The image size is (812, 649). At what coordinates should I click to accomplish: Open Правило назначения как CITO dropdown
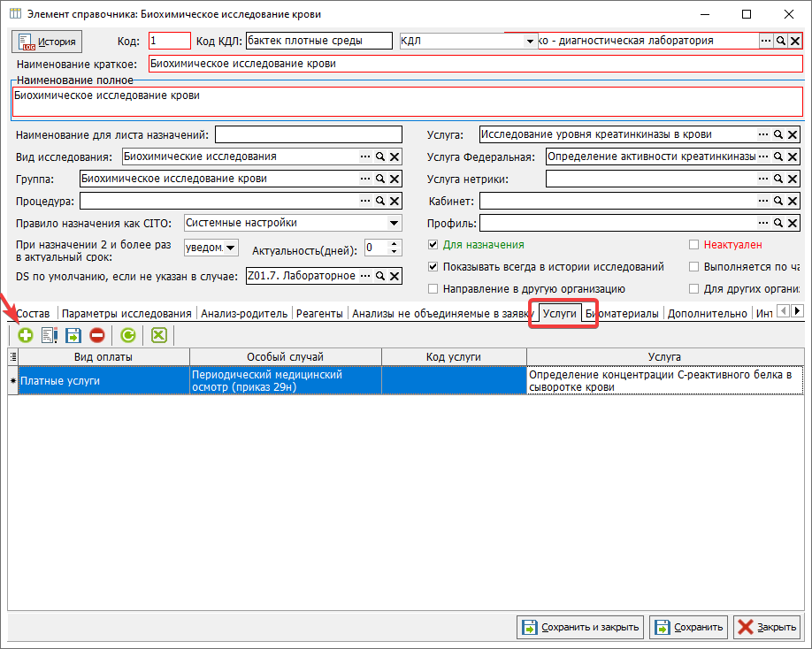[x=395, y=223]
